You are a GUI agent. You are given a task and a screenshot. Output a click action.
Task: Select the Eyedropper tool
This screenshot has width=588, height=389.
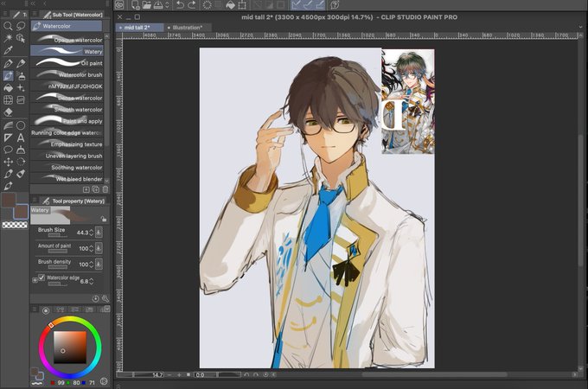8,50
